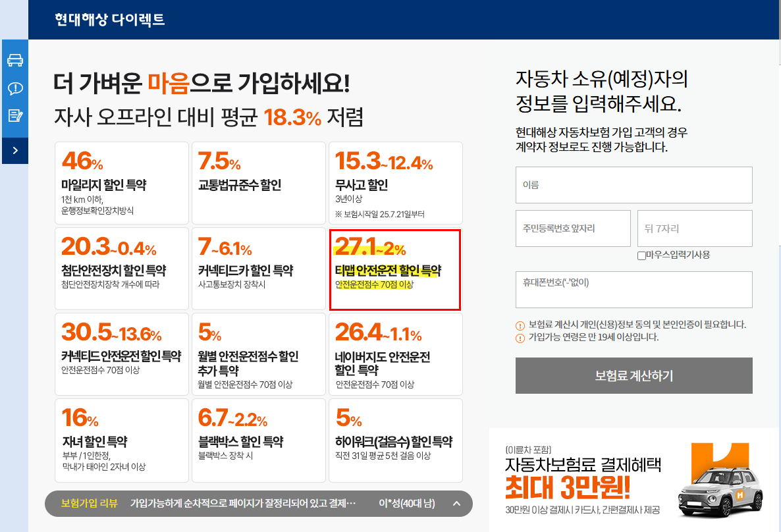This screenshot has height=532, width=781.
Task: Open the document edit sidebar icon
Action: tap(15, 116)
